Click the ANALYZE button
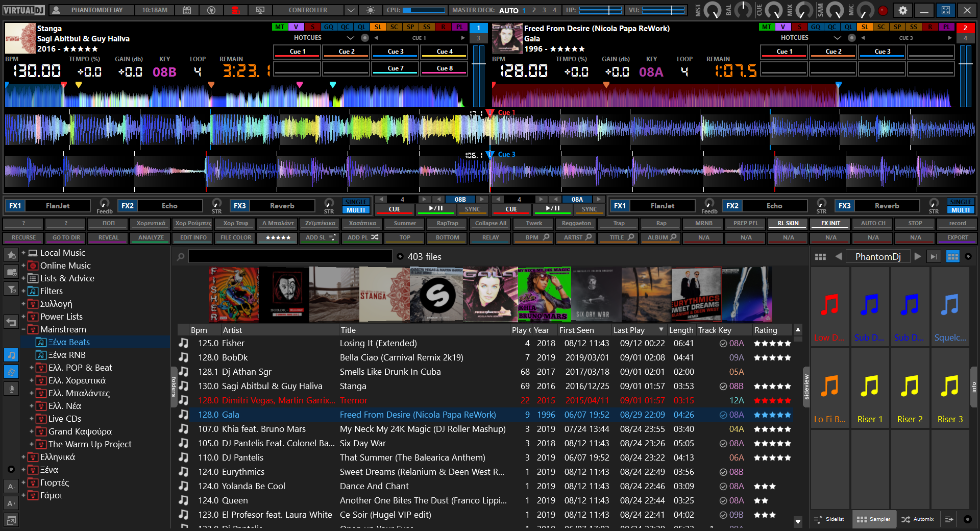This screenshot has width=980, height=531. [x=151, y=237]
